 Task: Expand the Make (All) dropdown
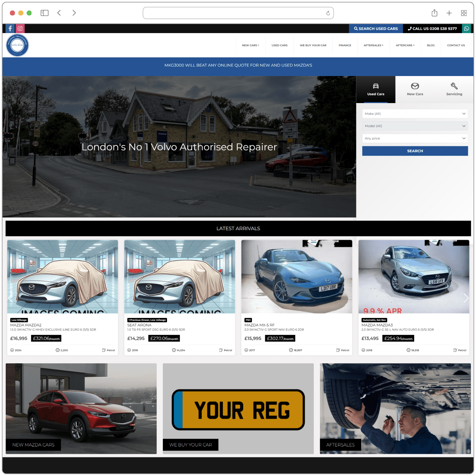tap(415, 114)
